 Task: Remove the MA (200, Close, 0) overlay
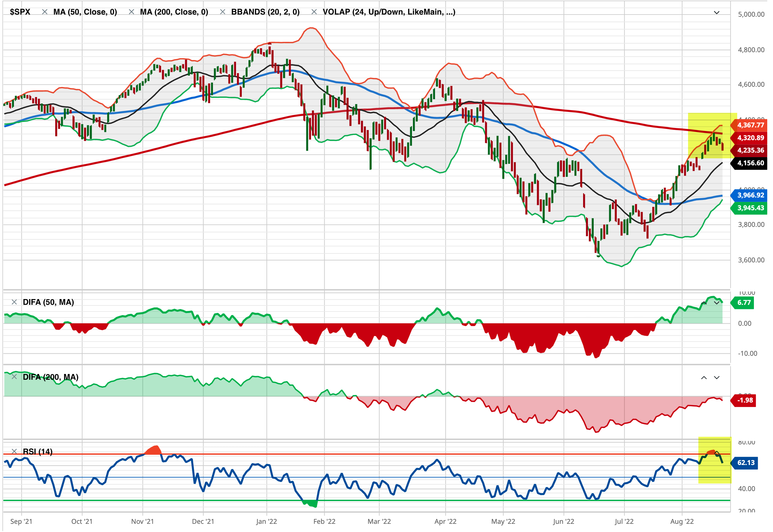131,12
